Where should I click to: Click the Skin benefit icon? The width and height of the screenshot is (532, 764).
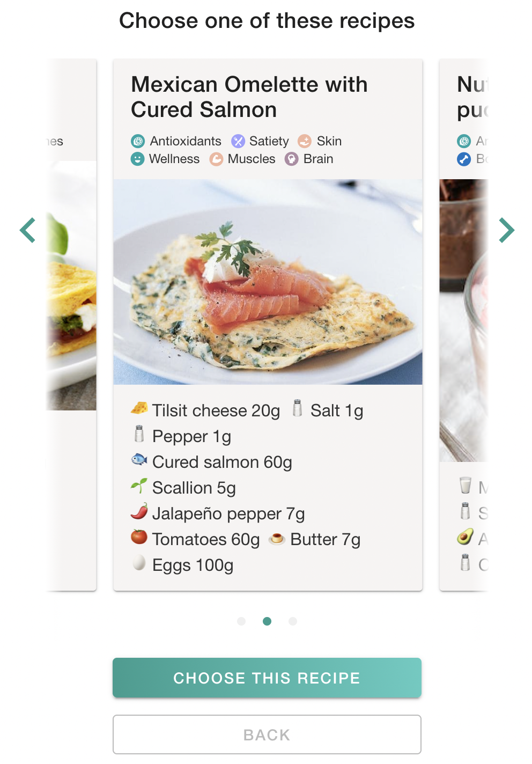point(305,141)
